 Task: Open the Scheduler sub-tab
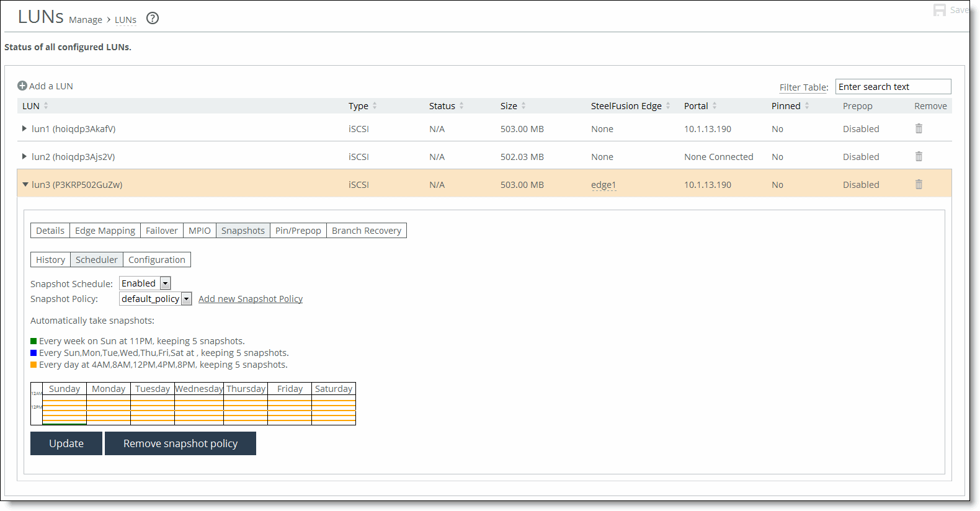click(97, 260)
